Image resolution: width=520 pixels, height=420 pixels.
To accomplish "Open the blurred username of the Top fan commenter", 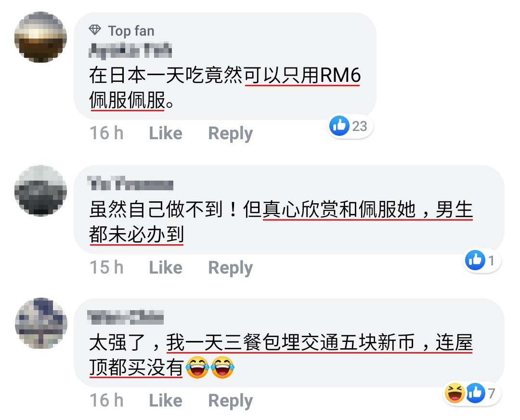I will pos(130,51).
